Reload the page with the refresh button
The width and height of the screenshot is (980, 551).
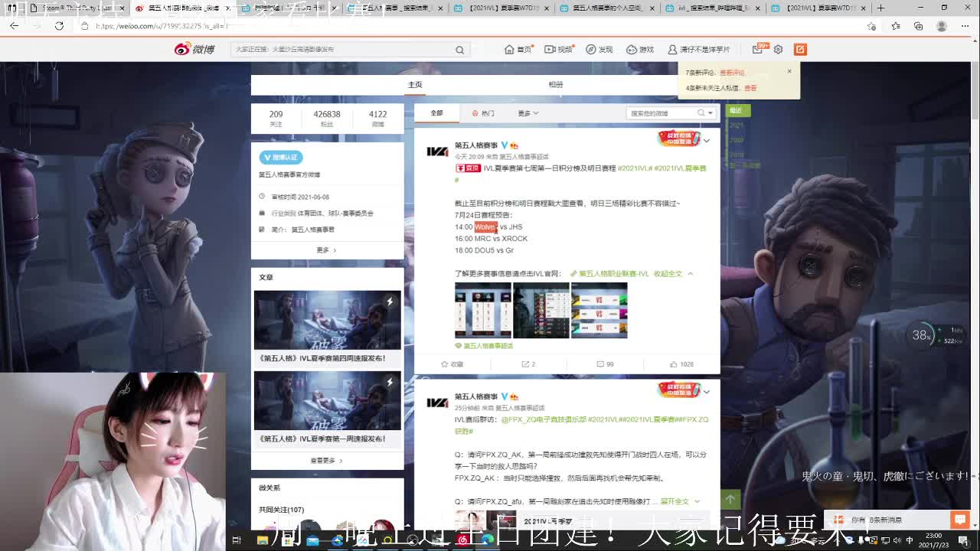(59, 25)
